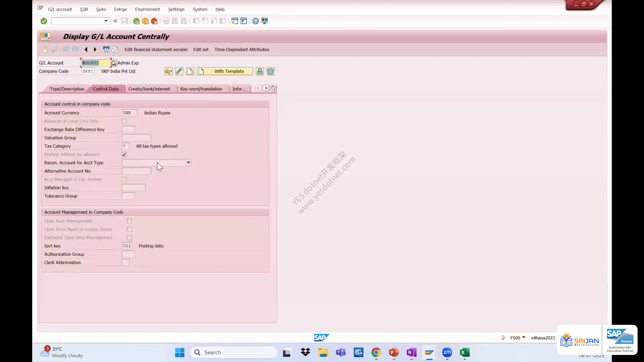Open the Goto menu

[101, 9]
